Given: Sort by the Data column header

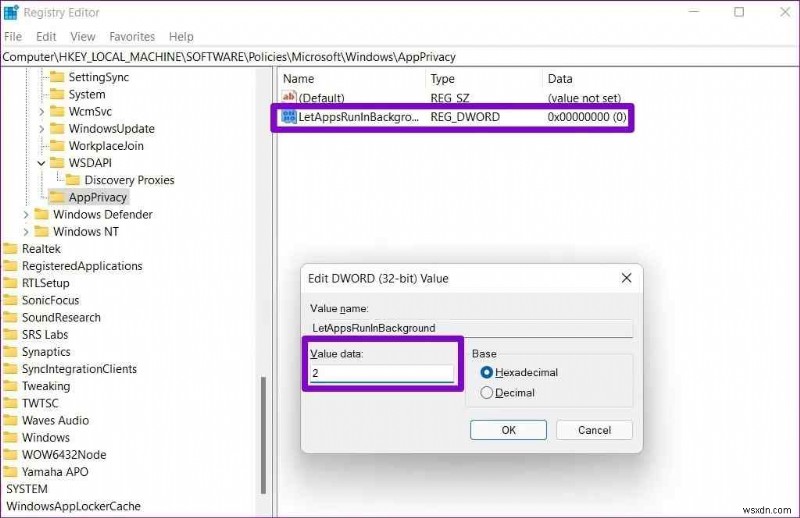Looking at the screenshot, I should (560, 79).
